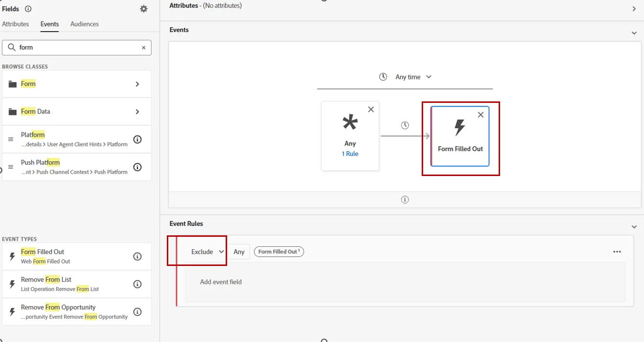This screenshot has width=644, height=342.
Task: Collapse the Events section
Action: tap(634, 33)
